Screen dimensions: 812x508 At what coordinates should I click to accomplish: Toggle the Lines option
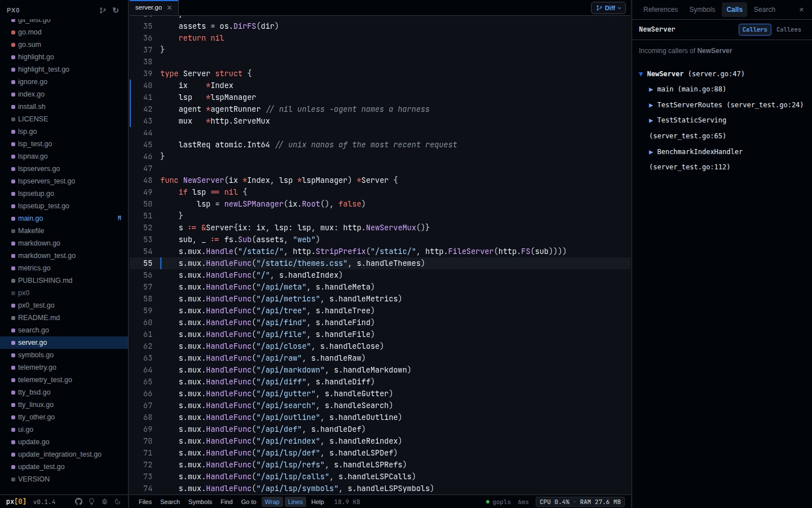pyautogui.click(x=295, y=502)
